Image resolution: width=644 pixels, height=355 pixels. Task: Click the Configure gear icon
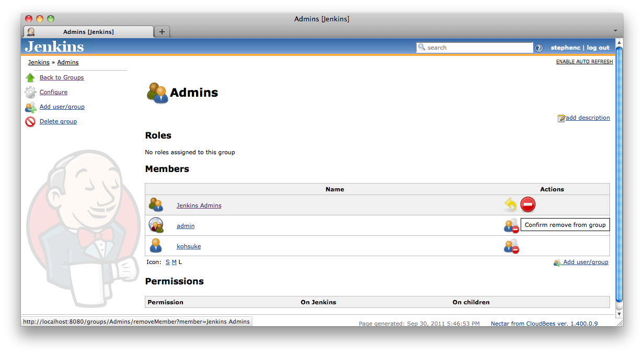(x=30, y=93)
